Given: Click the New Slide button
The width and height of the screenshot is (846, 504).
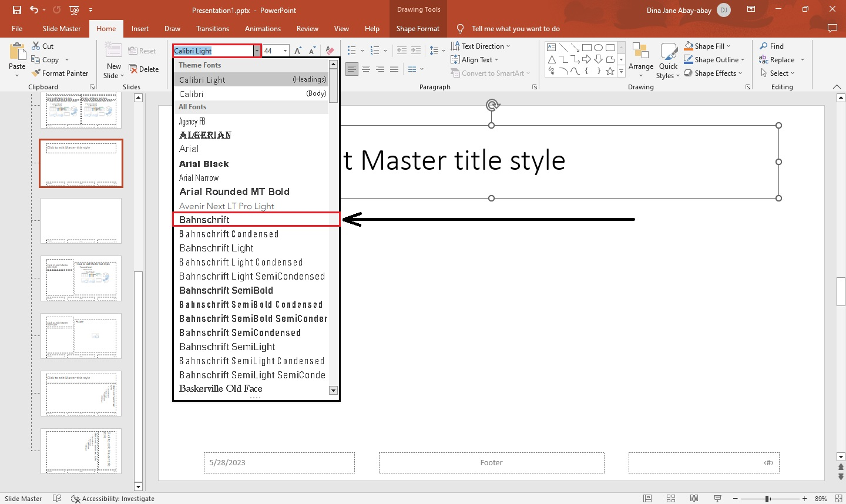Looking at the screenshot, I should pyautogui.click(x=112, y=59).
